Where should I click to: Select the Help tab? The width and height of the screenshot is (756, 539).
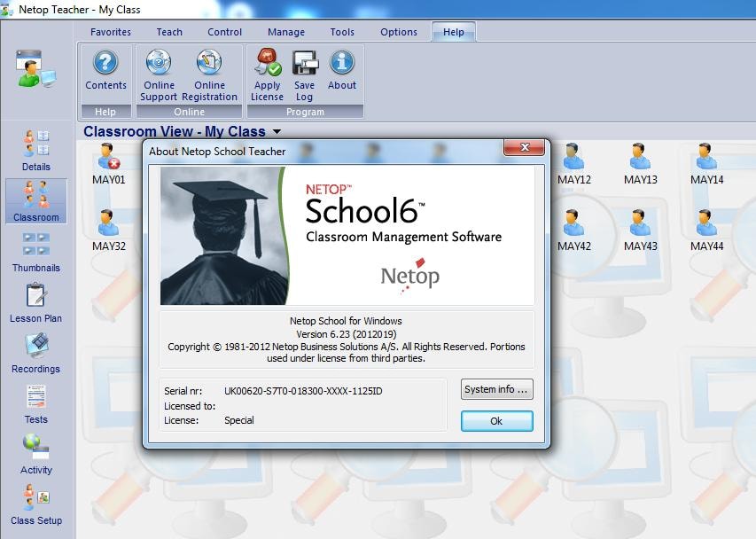click(x=454, y=32)
